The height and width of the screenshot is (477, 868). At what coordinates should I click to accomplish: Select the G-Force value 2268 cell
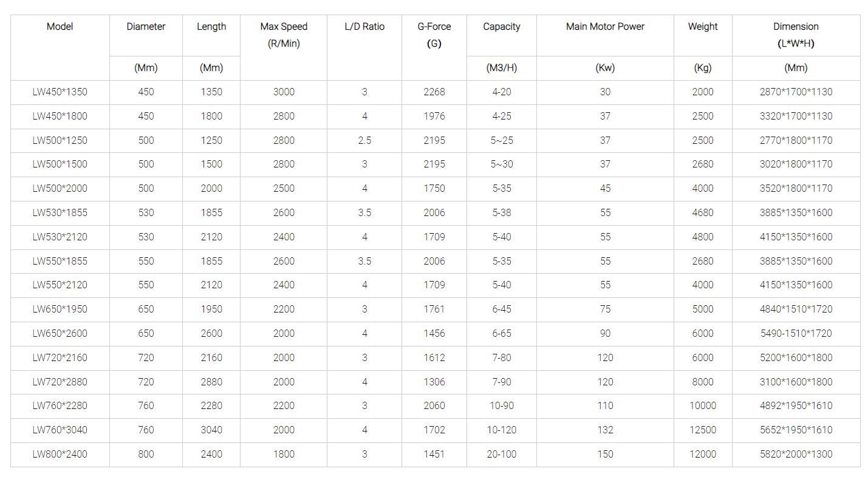[434, 92]
